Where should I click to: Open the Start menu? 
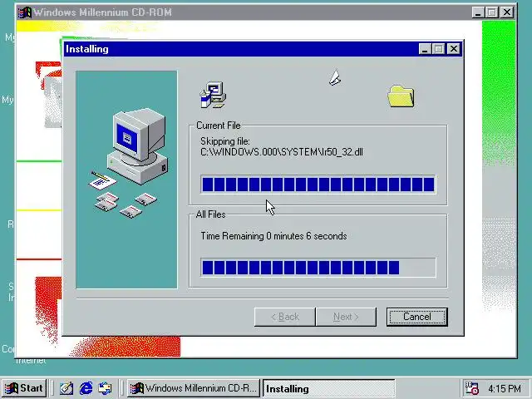coord(24,388)
